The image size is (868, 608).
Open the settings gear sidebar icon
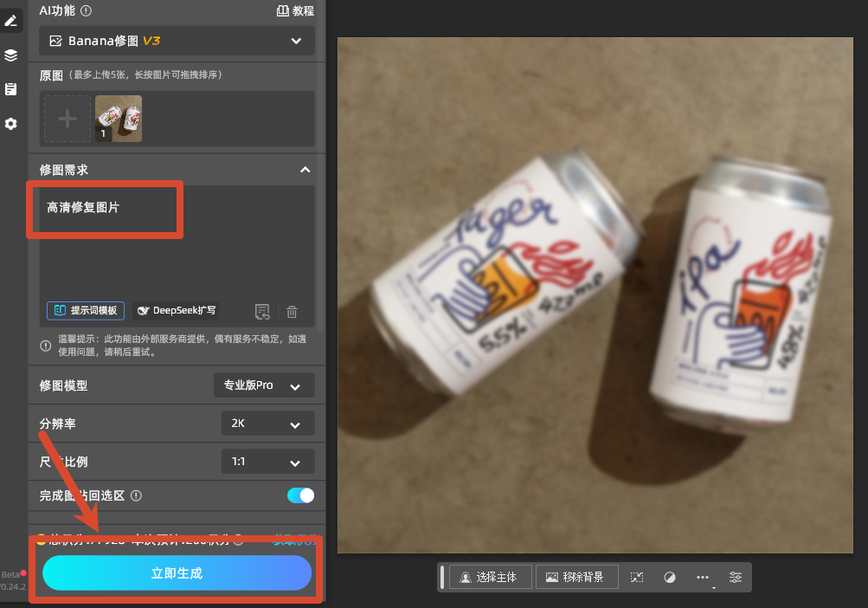(x=11, y=124)
